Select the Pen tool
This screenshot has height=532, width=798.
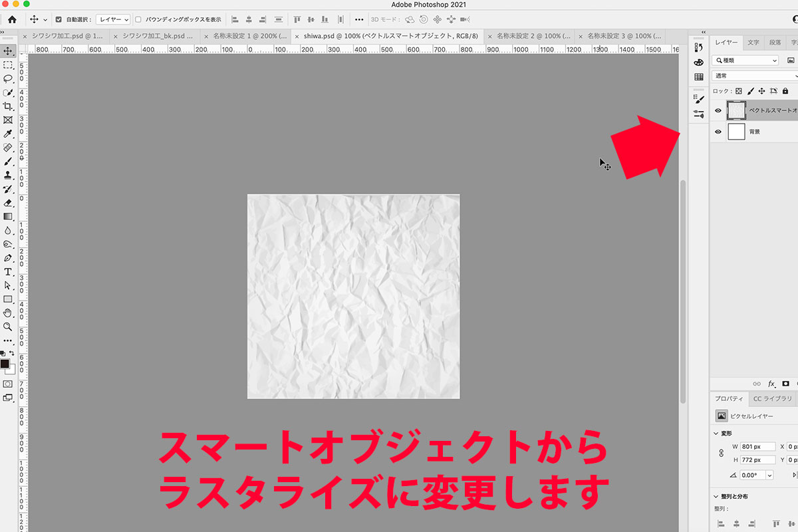tap(8, 258)
